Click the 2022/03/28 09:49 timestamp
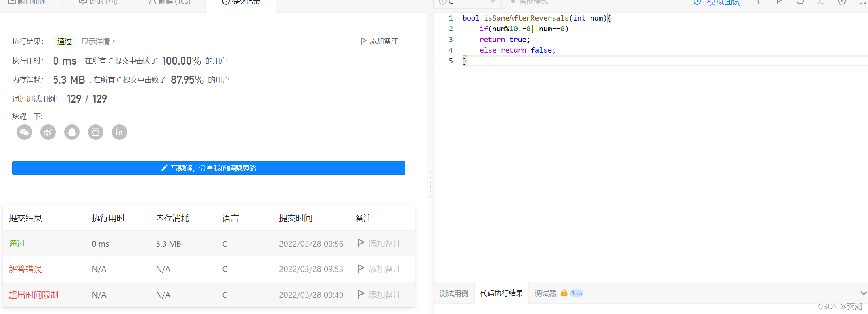Screen dimensions: 868x314 pyautogui.click(x=311, y=295)
